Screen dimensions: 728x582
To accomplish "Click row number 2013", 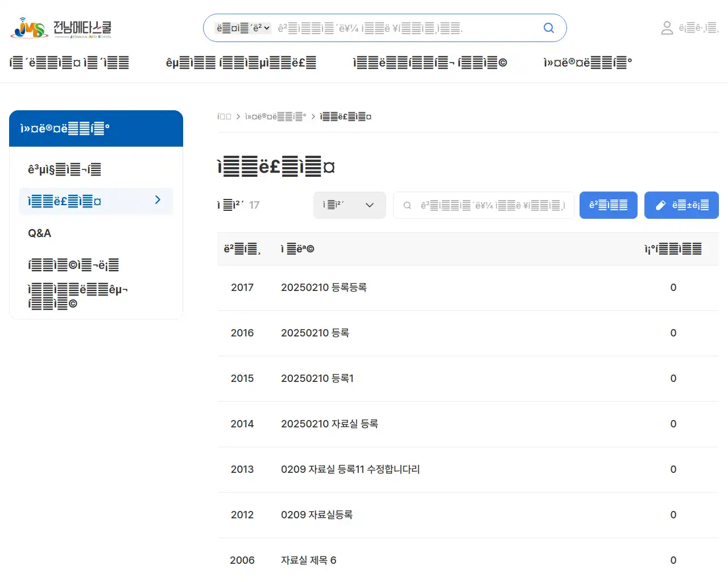I will click(242, 469).
